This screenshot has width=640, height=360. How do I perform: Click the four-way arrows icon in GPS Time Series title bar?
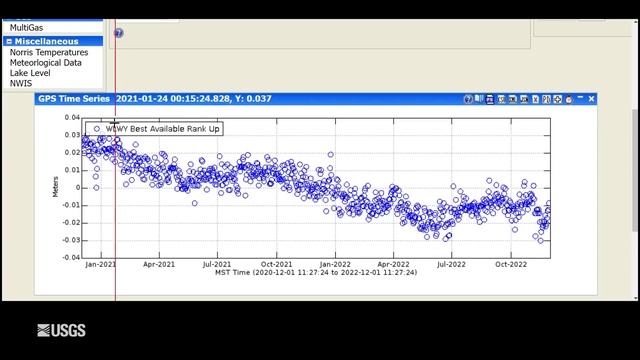[558, 99]
